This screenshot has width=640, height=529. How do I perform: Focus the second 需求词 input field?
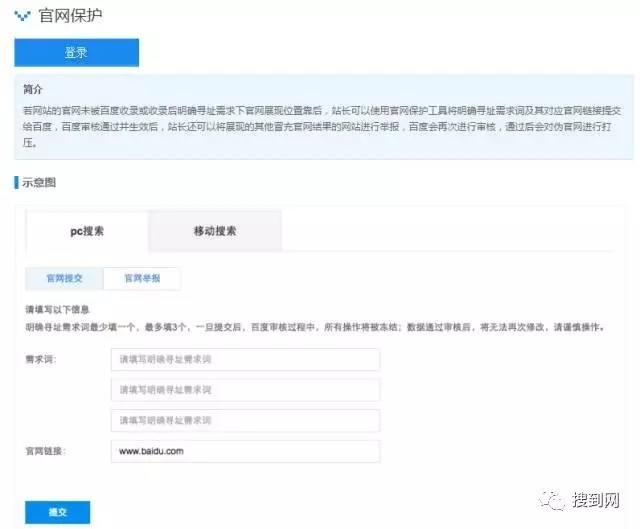coord(245,390)
